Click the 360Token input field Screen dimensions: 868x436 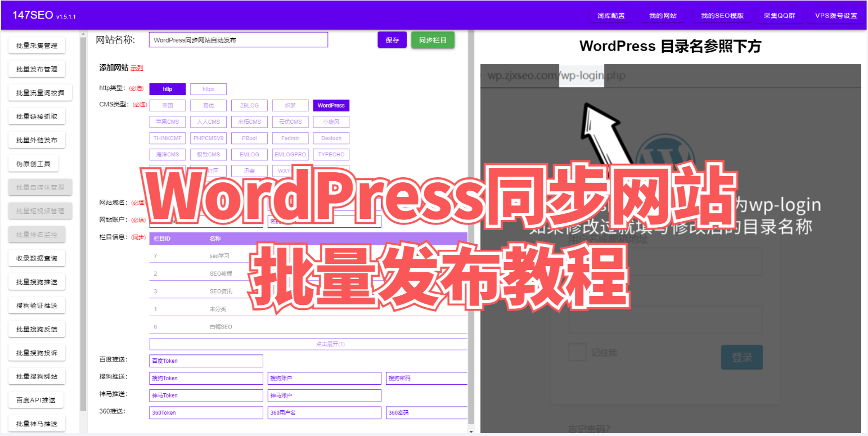pyautogui.click(x=206, y=413)
